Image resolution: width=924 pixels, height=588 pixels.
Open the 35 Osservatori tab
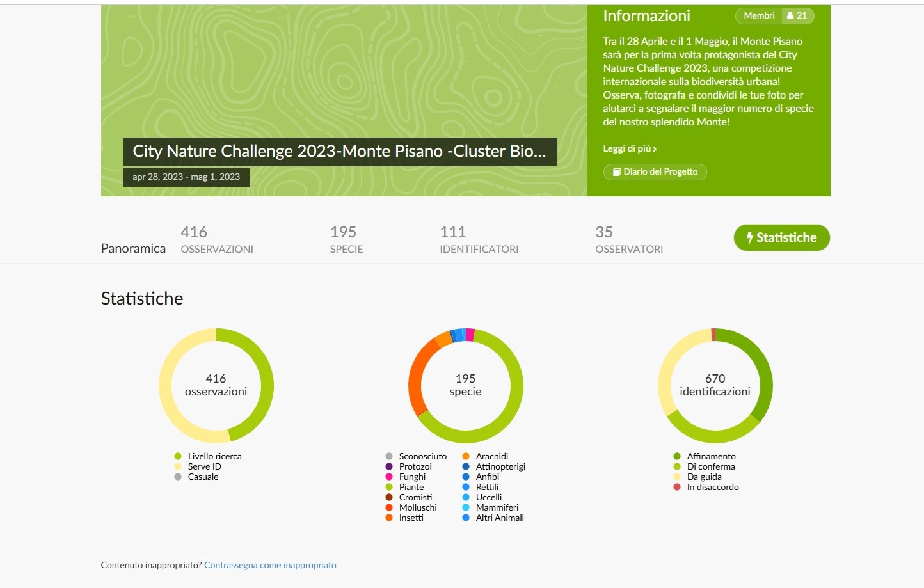629,239
